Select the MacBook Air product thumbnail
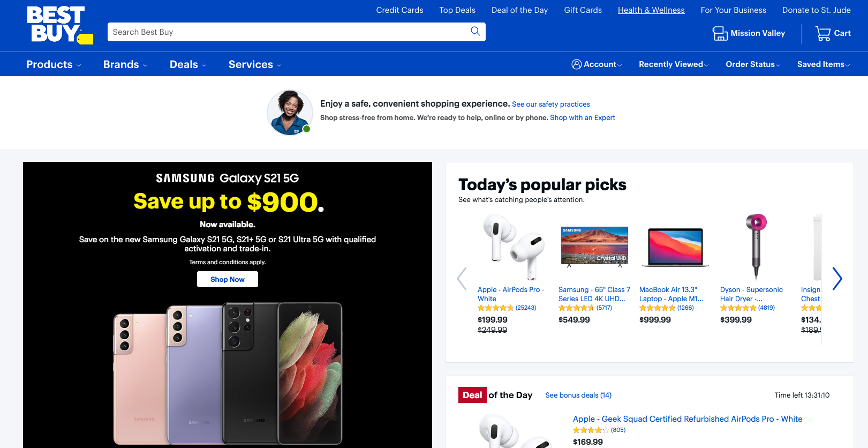The width and height of the screenshot is (868, 448). click(676, 247)
